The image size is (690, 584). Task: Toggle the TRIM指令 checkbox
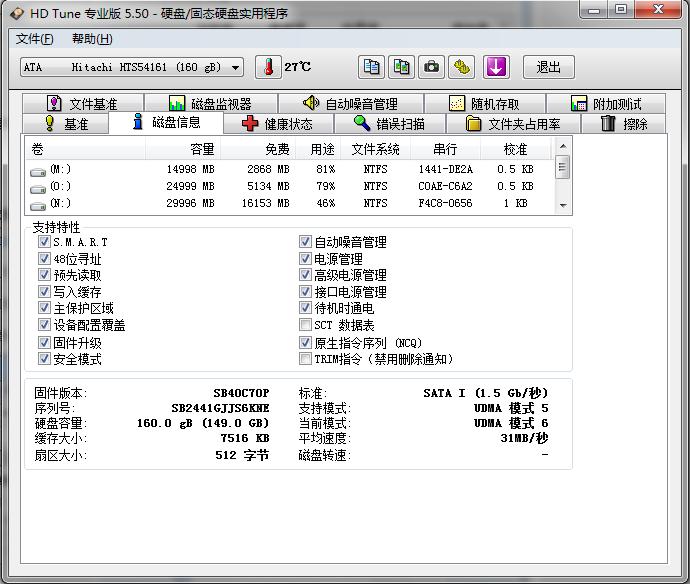(306, 359)
